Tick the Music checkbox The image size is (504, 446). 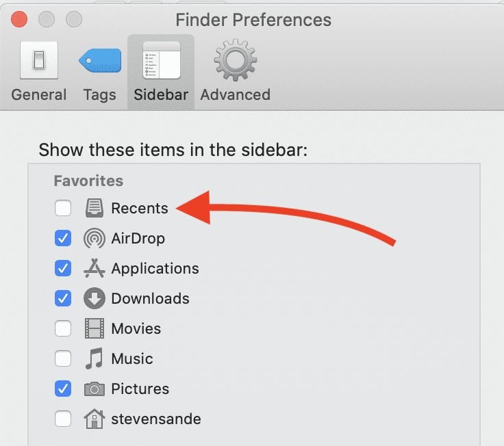(x=63, y=358)
